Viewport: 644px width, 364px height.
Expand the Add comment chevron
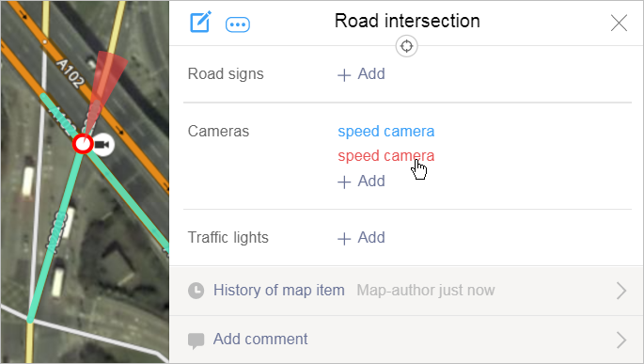click(621, 340)
